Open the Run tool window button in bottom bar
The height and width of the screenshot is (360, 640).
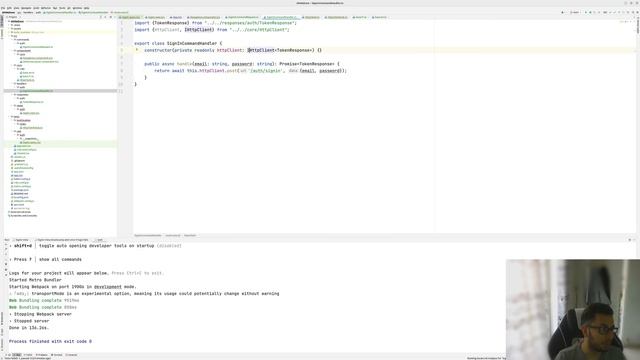16,355
